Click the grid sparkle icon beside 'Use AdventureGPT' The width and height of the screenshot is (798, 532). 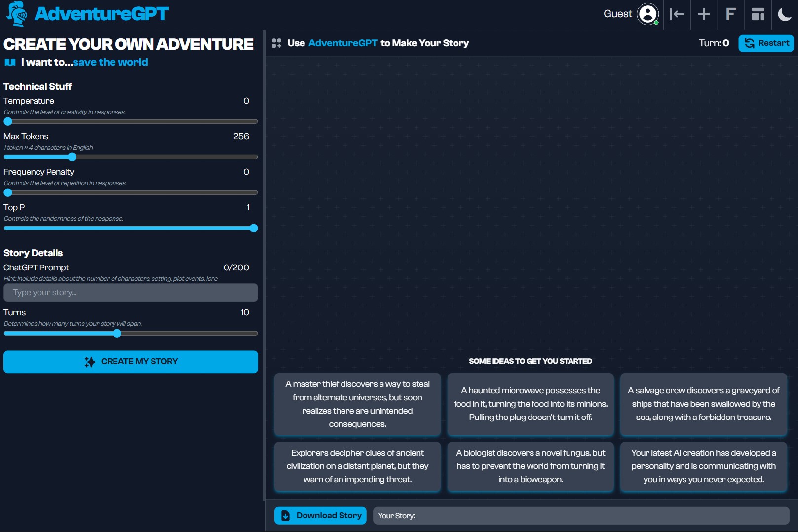coord(277,43)
